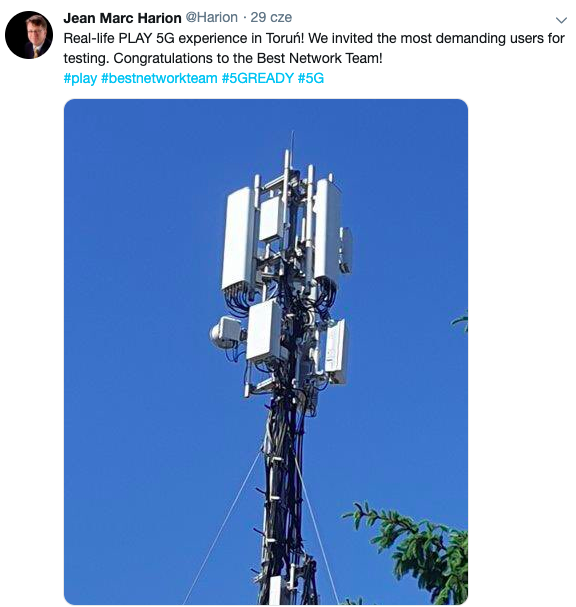Open the tweet via the 29 cze date
The width and height of the screenshot is (576, 607).
271,17
